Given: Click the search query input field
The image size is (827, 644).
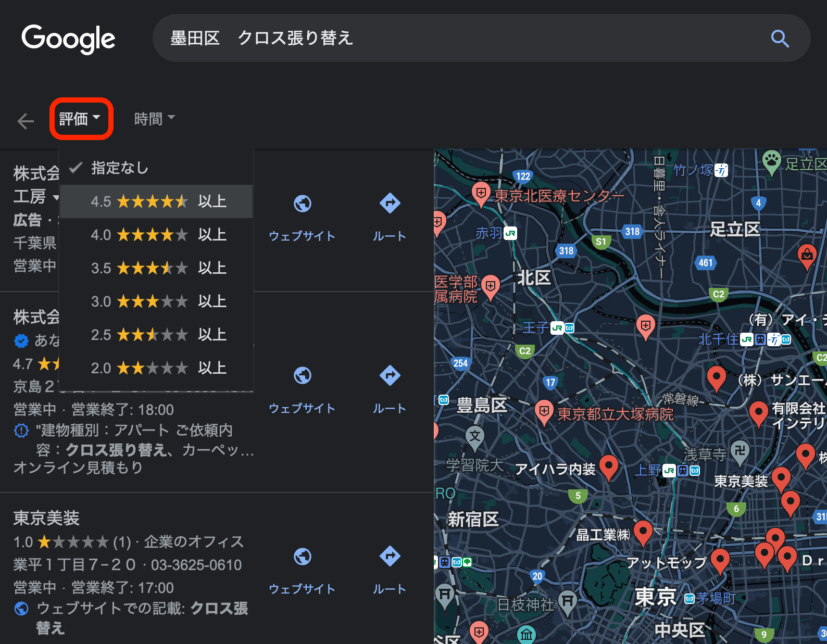Looking at the screenshot, I should [x=458, y=38].
